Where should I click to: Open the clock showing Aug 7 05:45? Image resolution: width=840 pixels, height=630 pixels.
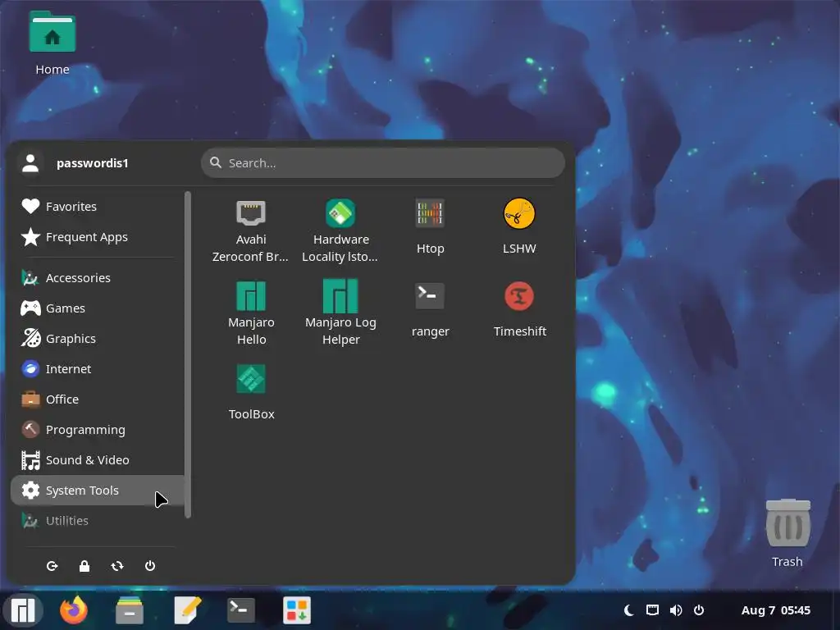(x=775, y=609)
